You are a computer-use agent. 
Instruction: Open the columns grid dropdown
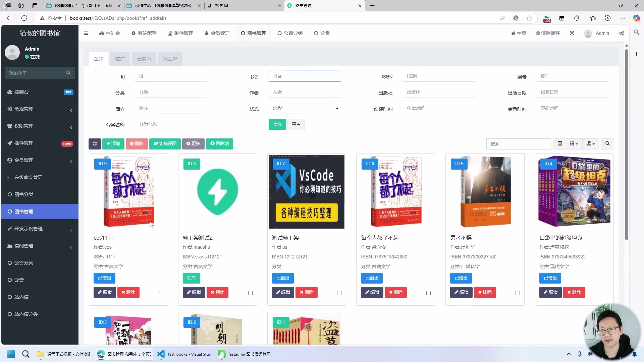[574, 144]
